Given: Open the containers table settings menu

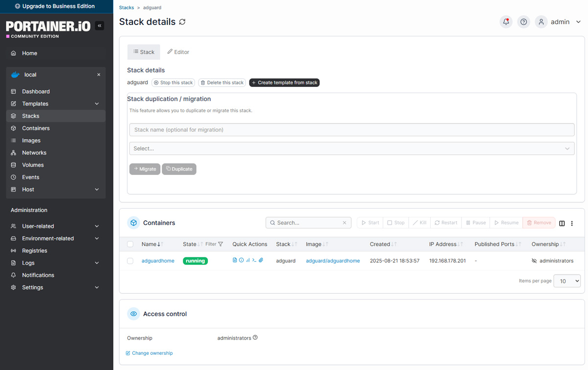Looking at the screenshot, I should [x=572, y=223].
